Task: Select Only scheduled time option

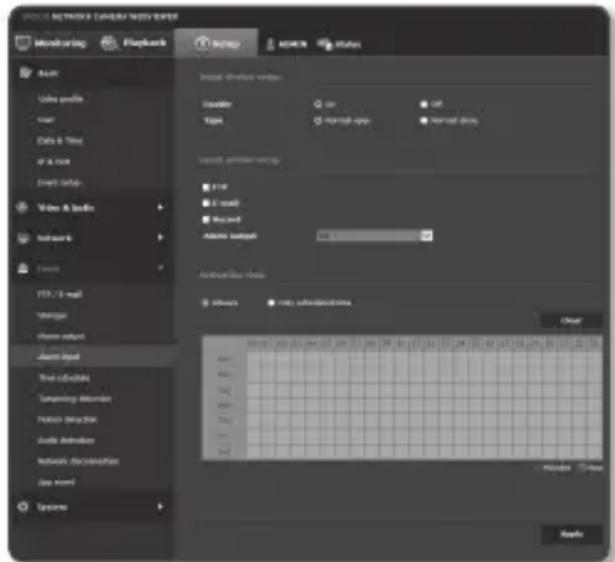Action: (271, 303)
